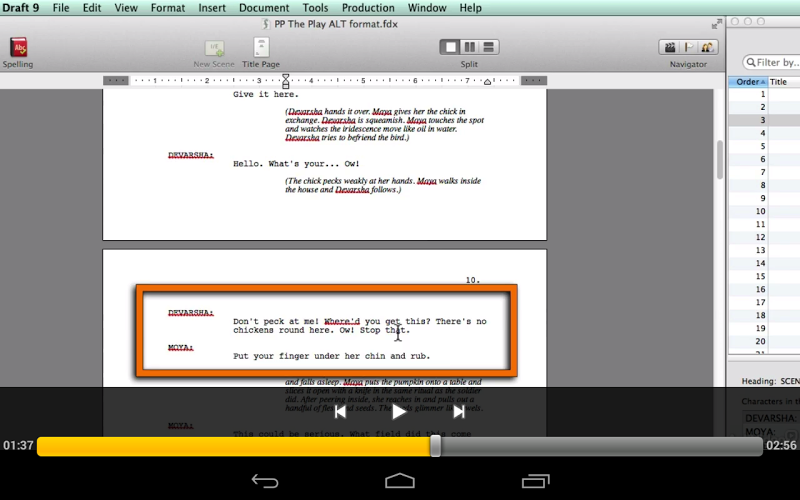The width and height of the screenshot is (800, 500).
Task: Open the Document menu
Action: (264, 8)
